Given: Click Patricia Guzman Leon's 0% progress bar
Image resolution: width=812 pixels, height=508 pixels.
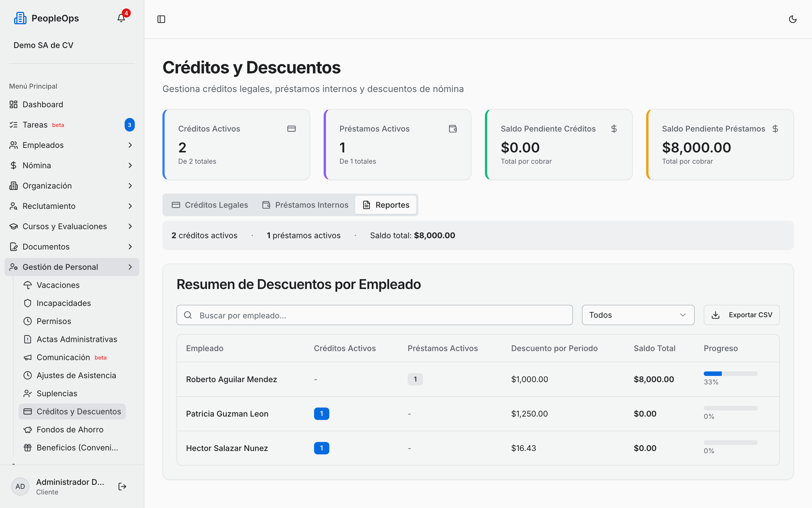Looking at the screenshot, I should pos(731,408).
